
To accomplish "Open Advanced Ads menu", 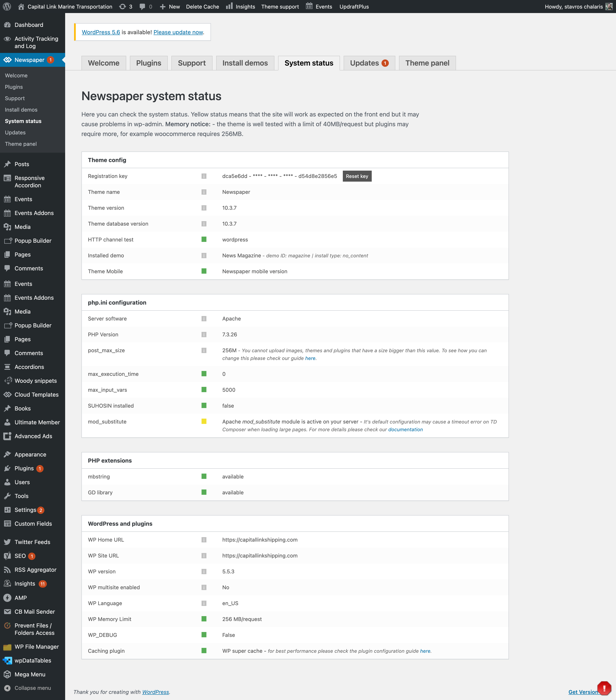I will [x=33, y=436].
